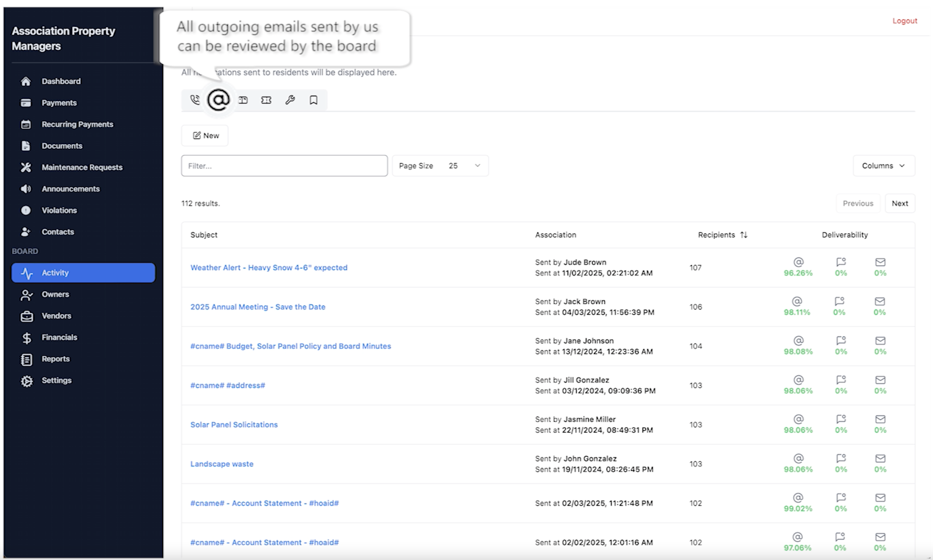Open the Owners board menu item

(55, 294)
